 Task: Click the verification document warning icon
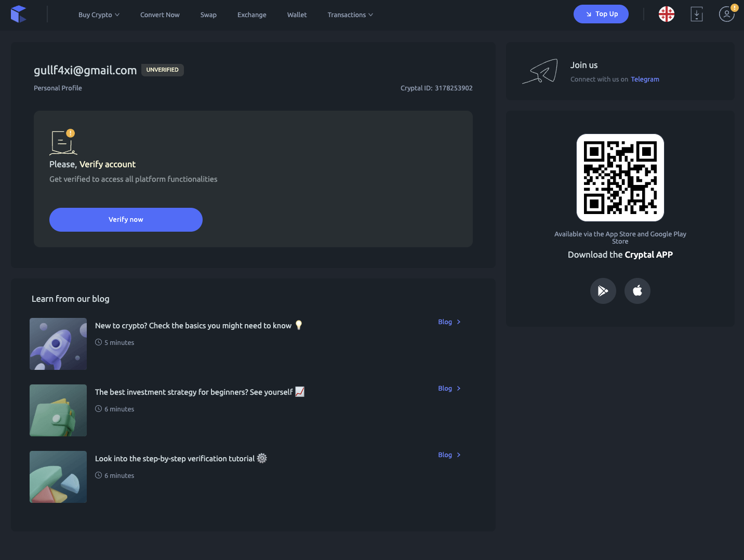[63, 142]
